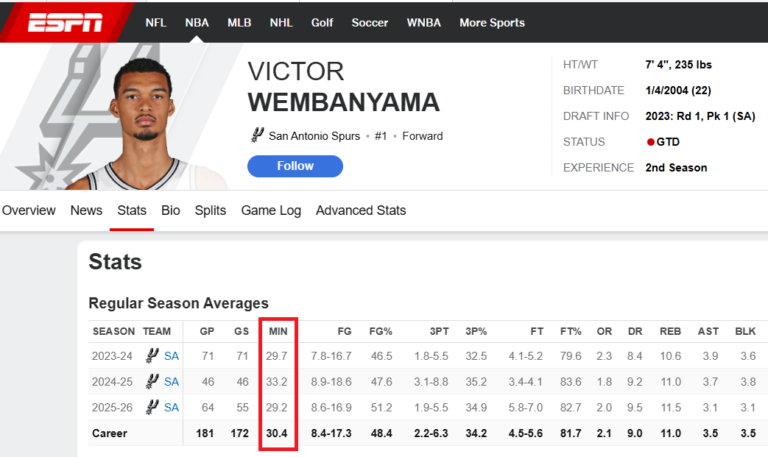Click the ESPN logo

pyautogui.click(x=65, y=22)
